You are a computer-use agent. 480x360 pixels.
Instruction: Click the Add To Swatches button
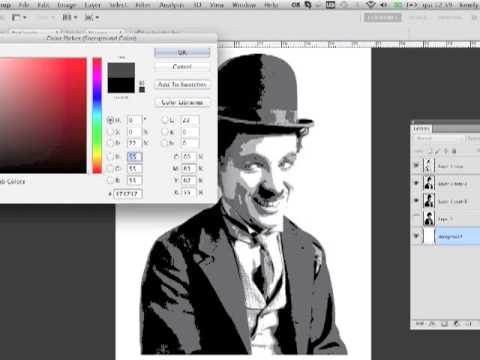pos(182,85)
